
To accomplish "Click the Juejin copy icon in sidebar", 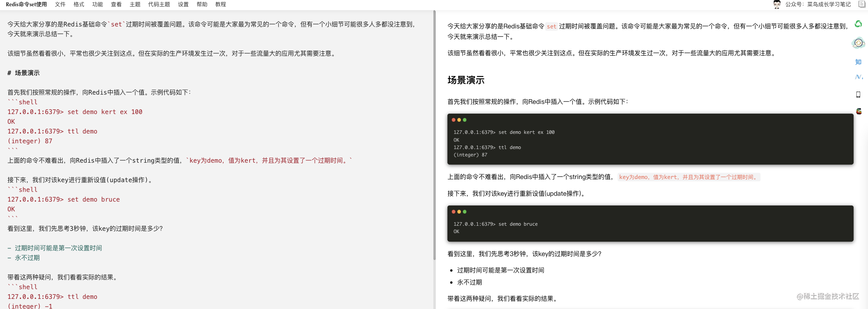I will tap(858, 77).
